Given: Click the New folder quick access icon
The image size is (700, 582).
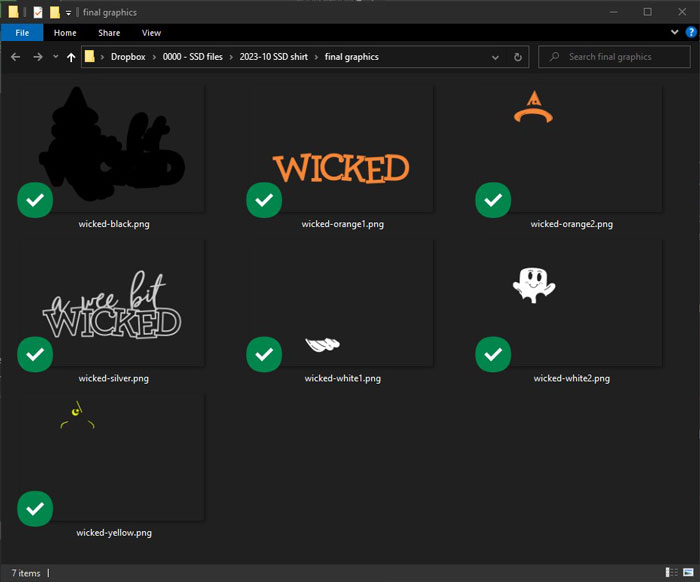Looking at the screenshot, I should tap(54, 12).
